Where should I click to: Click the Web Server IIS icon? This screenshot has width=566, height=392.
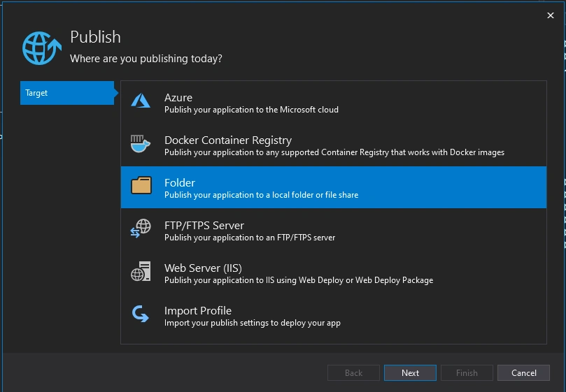click(x=141, y=271)
